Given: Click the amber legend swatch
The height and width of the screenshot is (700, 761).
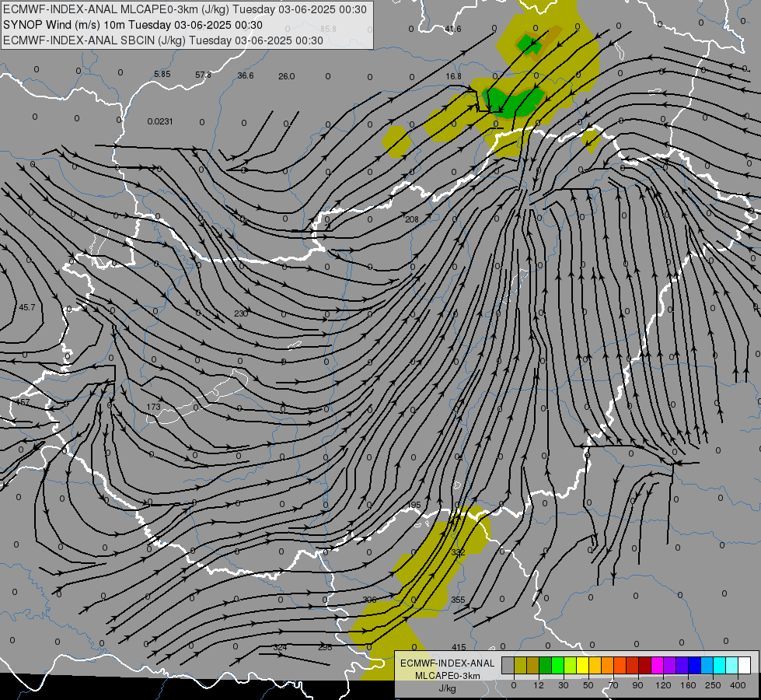Looking at the screenshot, I should tap(595, 666).
